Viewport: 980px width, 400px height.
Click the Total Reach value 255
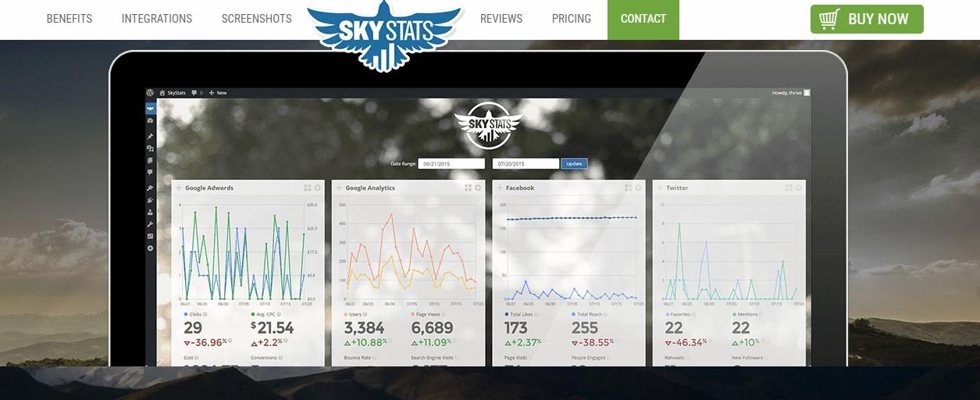click(585, 328)
